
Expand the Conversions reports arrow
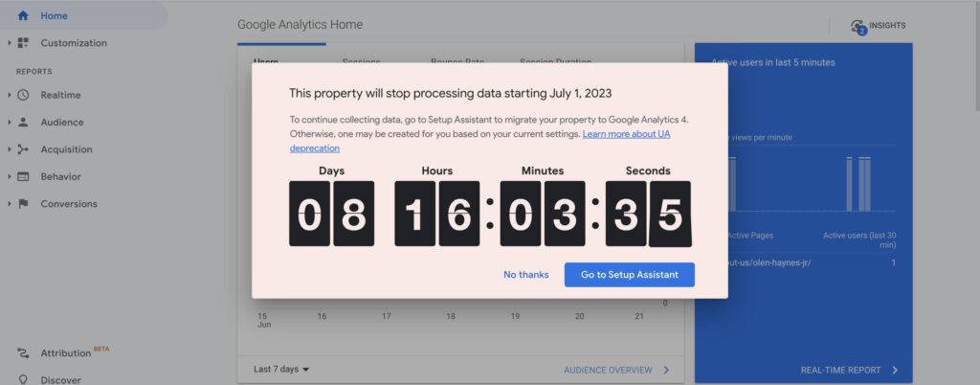[10, 204]
